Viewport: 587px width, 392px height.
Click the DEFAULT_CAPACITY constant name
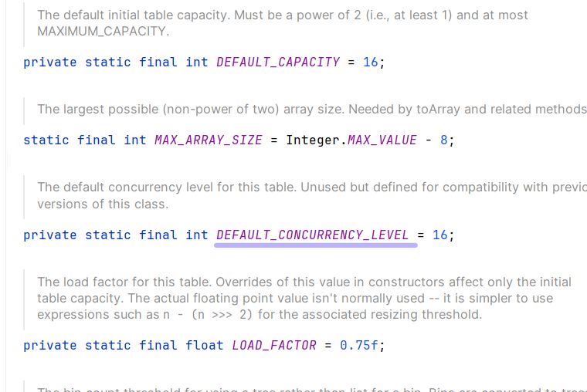pos(278,63)
